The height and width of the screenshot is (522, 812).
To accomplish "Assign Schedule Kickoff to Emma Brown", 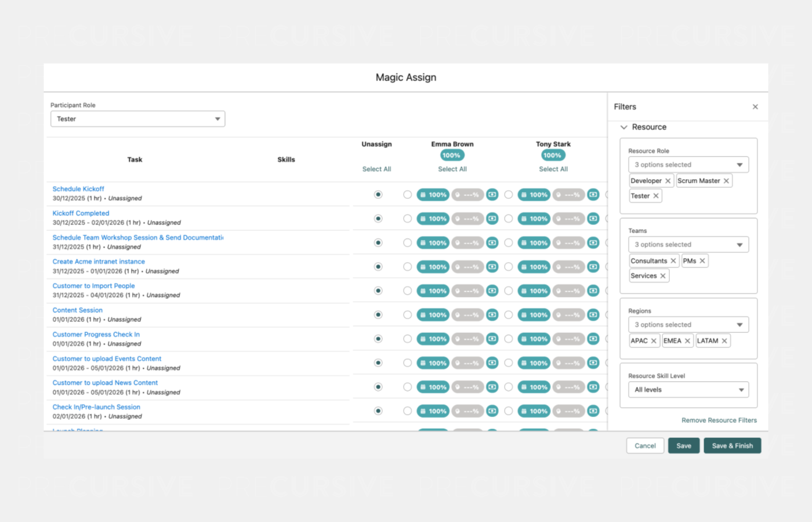I will tap(407, 195).
